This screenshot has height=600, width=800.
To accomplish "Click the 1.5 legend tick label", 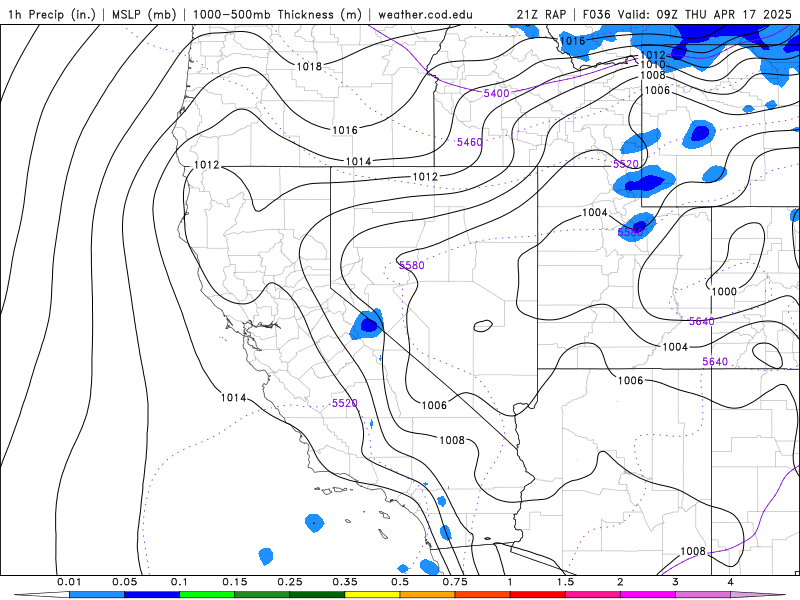I will click(565, 582).
